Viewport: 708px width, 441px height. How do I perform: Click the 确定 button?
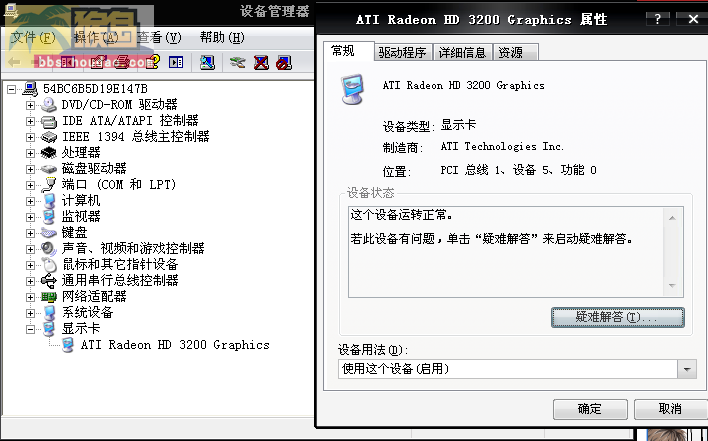point(590,409)
